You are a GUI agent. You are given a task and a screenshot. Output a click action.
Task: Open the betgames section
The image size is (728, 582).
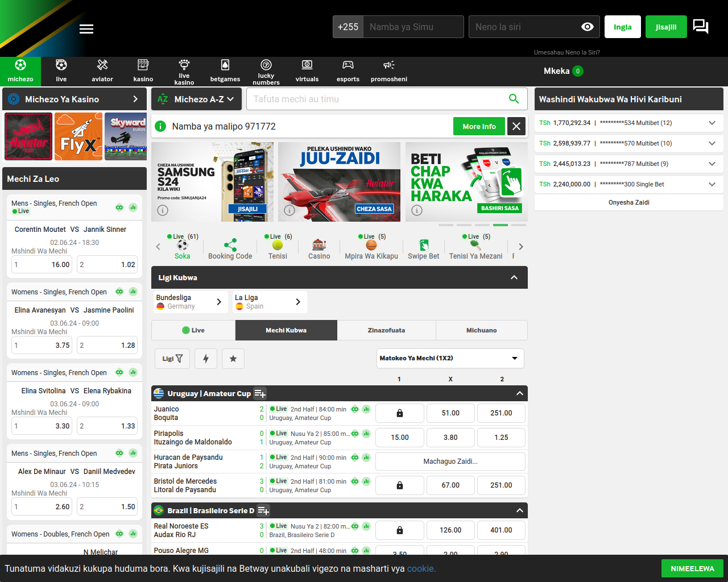225,71
